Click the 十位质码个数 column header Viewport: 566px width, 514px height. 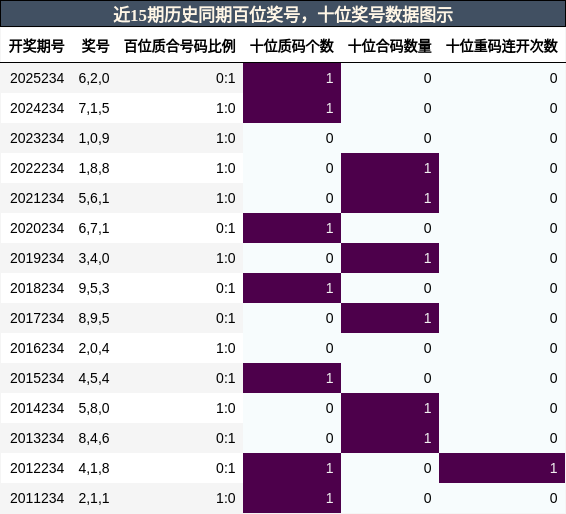[292, 46]
